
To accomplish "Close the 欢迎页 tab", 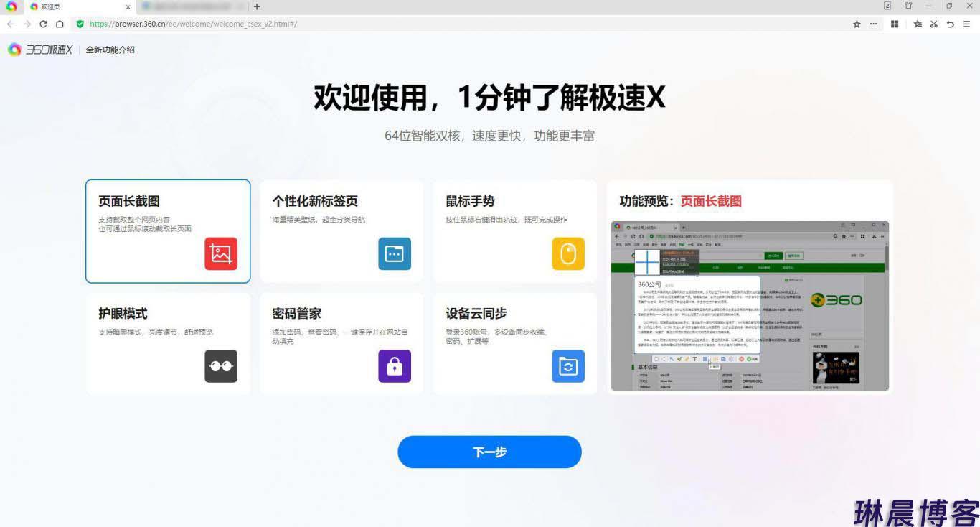I will (128, 6).
